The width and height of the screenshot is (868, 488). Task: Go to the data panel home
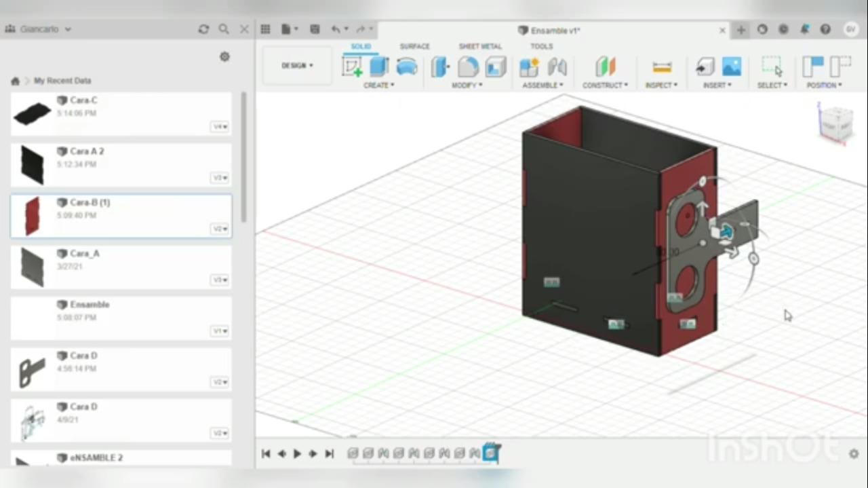tap(15, 81)
